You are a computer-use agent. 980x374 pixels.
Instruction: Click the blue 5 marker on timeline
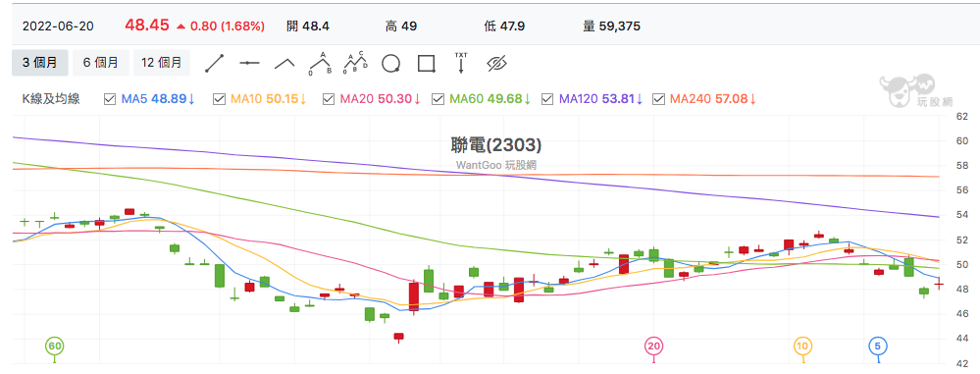[x=878, y=346]
